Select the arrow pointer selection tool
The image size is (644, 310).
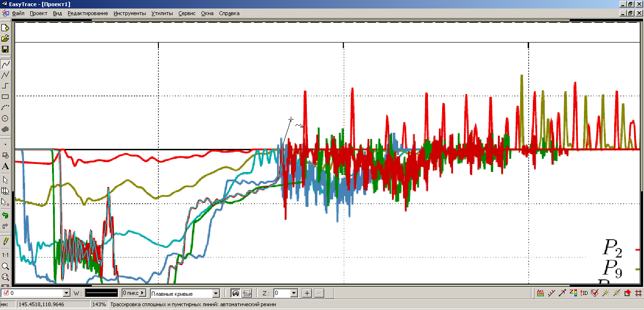[x=5, y=180]
